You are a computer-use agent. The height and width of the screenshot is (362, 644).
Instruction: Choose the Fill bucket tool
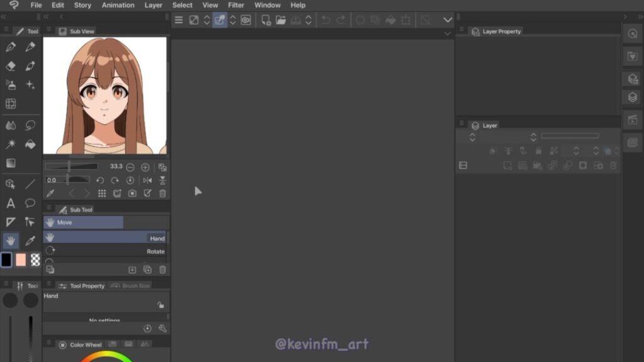30,145
